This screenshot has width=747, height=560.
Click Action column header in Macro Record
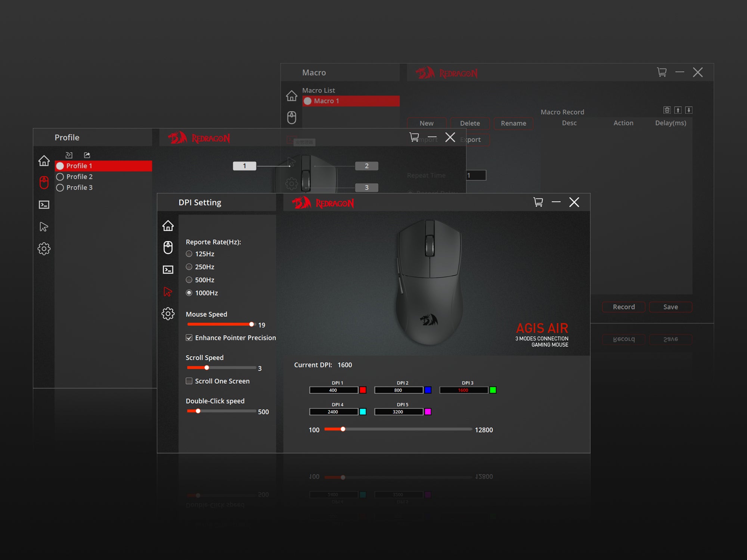click(623, 123)
